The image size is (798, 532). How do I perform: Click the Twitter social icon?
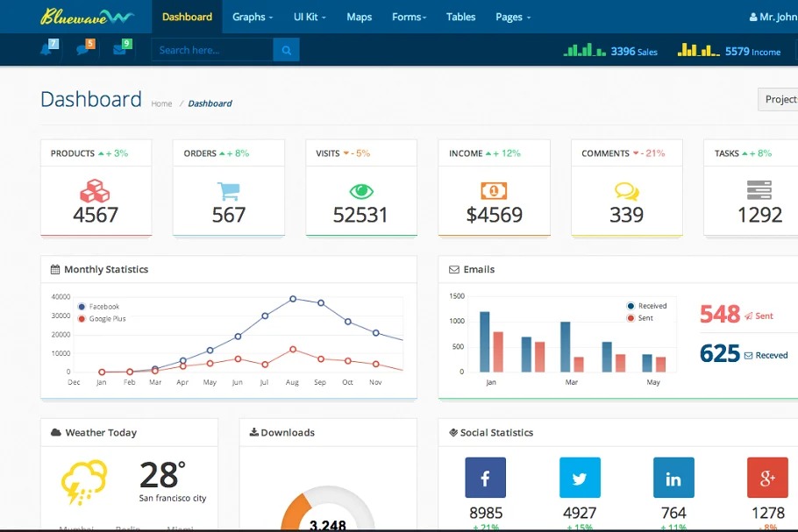[x=580, y=478]
